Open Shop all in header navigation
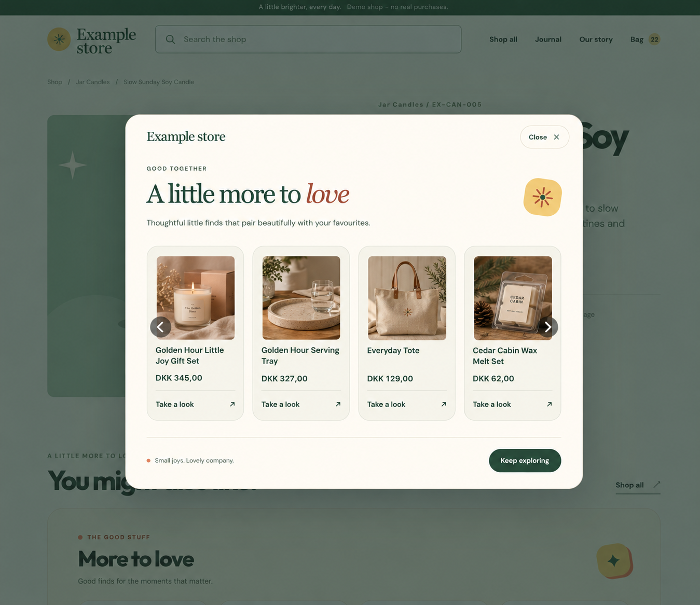 point(503,39)
